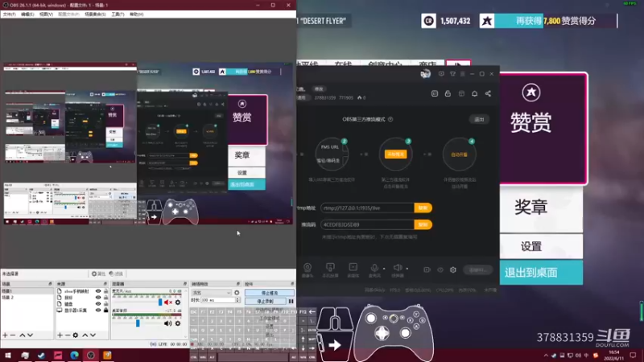
Task: Open the help icon beside OBS第三方推流模式
Action: 390,119
